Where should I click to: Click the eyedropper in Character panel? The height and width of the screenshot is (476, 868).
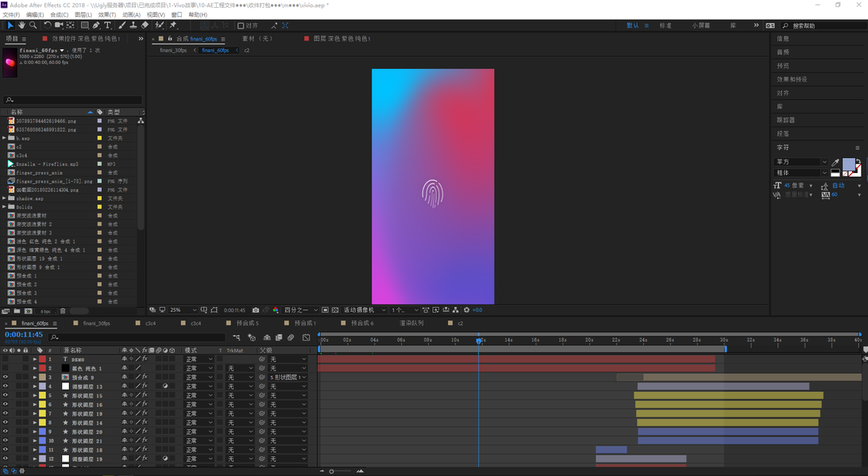click(x=835, y=162)
